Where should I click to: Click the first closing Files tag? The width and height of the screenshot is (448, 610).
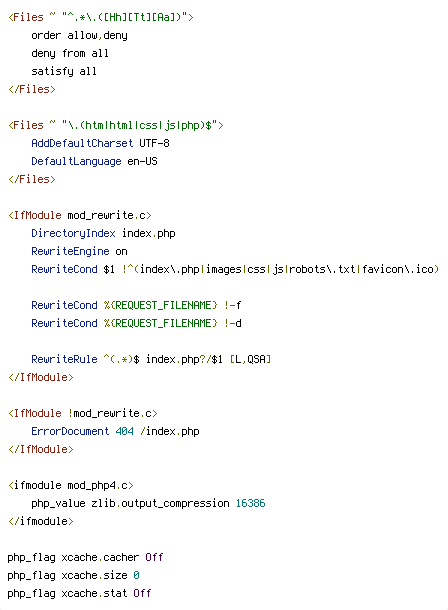pyautogui.click(x=32, y=89)
